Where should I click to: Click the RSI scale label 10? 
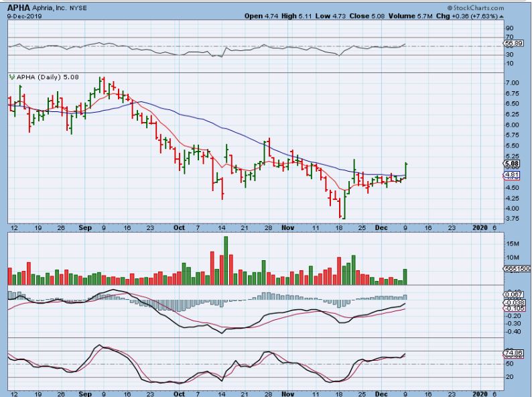click(510, 64)
